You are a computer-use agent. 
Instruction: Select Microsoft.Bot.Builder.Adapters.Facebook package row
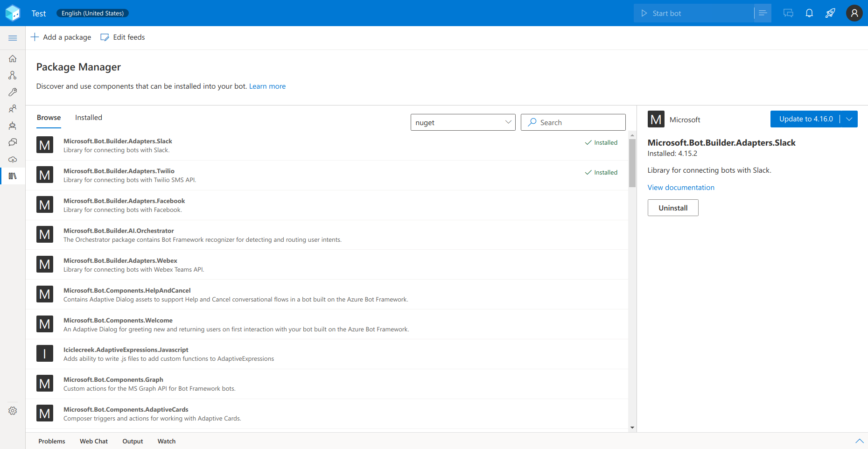[327, 205]
